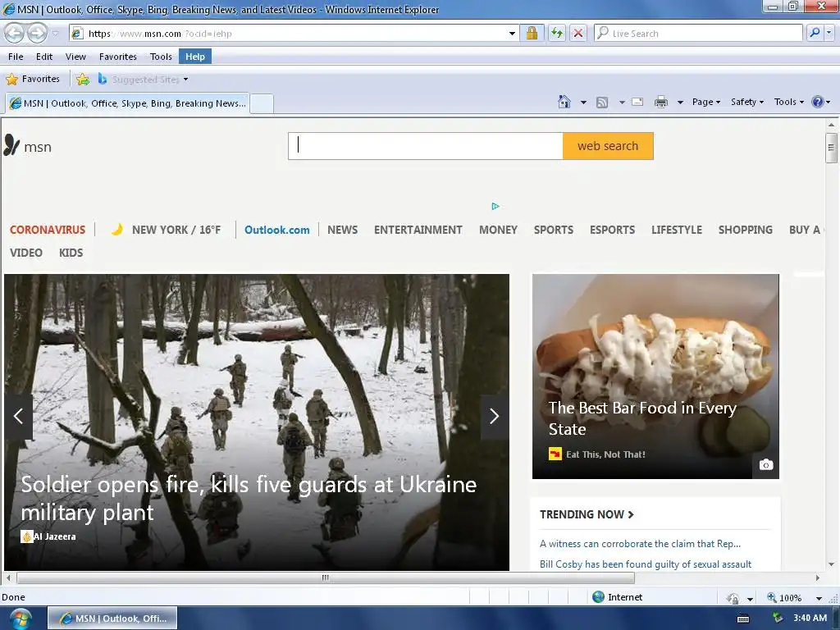Open the Outlook.com link
The image size is (840, 630).
point(277,230)
